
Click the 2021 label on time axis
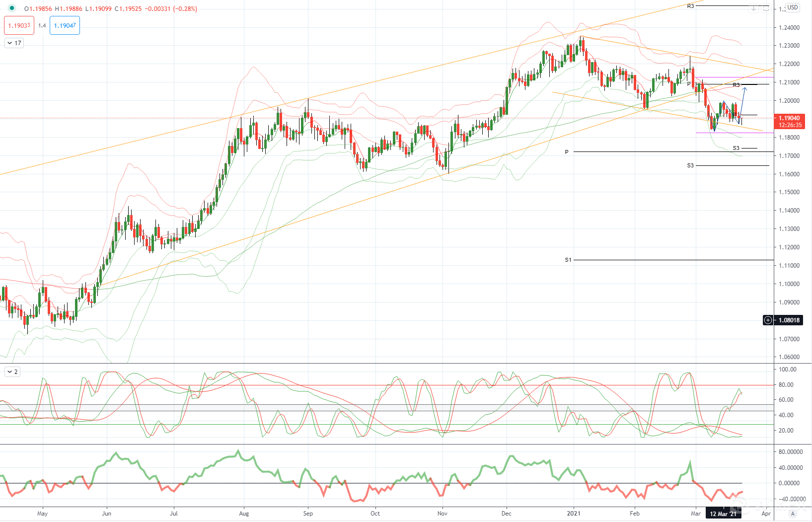(x=574, y=514)
